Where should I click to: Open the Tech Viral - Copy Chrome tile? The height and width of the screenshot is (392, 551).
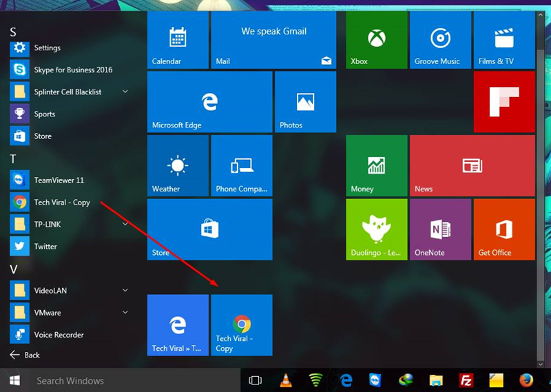[x=242, y=325]
